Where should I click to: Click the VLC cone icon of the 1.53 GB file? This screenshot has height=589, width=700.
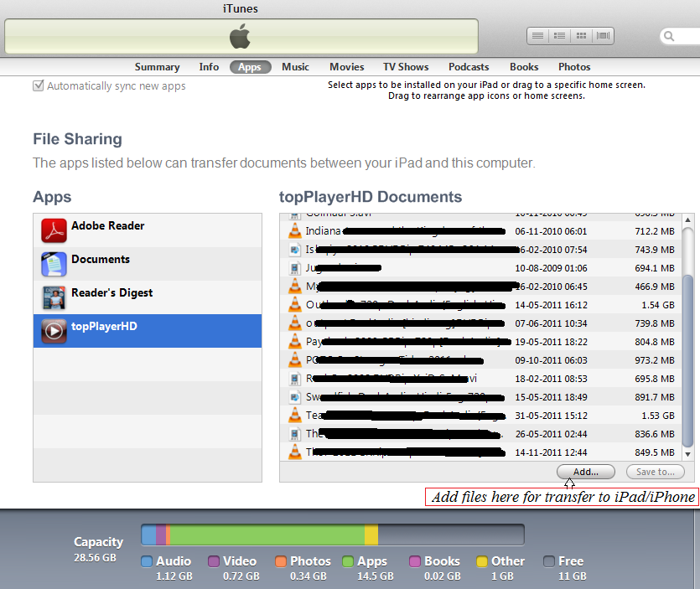pyautogui.click(x=294, y=415)
